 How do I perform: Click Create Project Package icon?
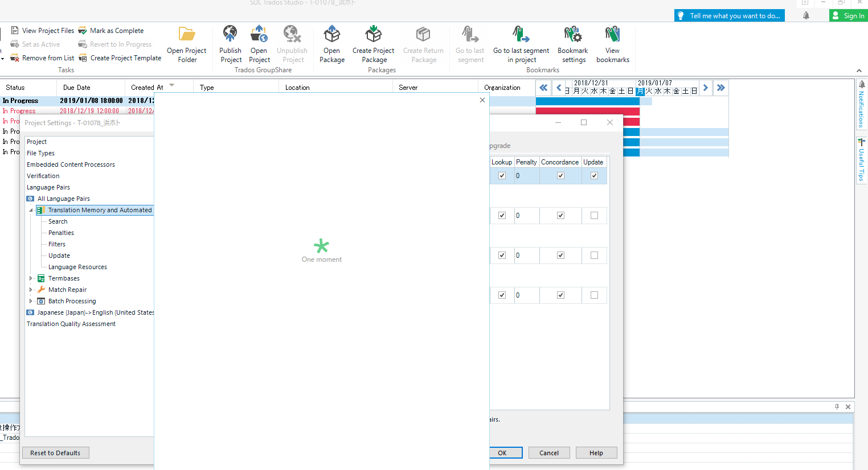click(374, 35)
